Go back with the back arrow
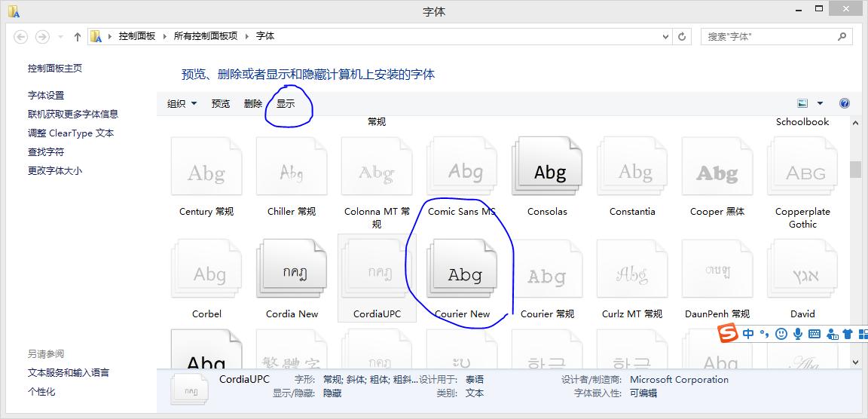Viewport: 868px width, 419px height. 21,36
